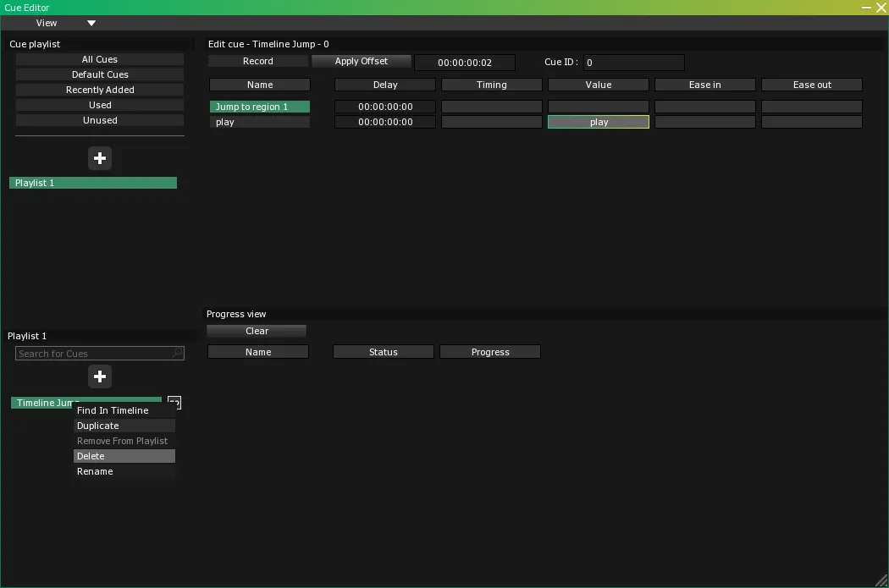Viewport: 889px width, 588px height.
Task: Click the Timing column header
Action: (x=492, y=85)
